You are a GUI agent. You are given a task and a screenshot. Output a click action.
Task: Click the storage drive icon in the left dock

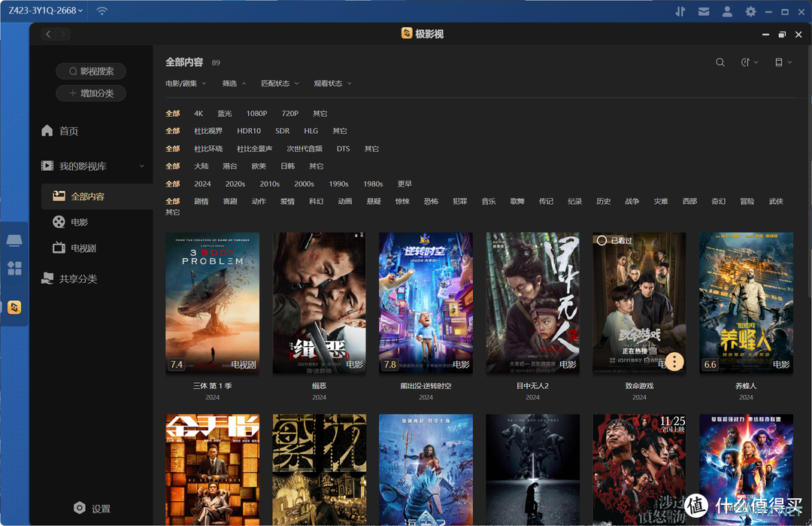click(14, 241)
